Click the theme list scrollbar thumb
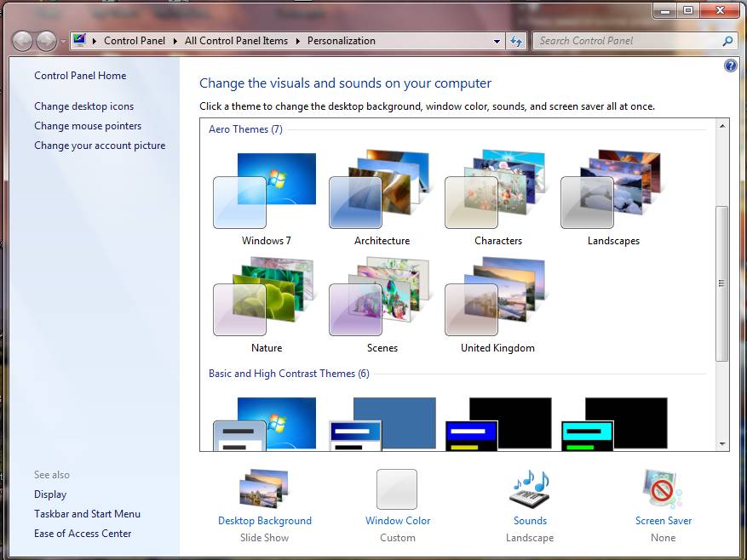This screenshot has height=560, width=747. (722, 283)
